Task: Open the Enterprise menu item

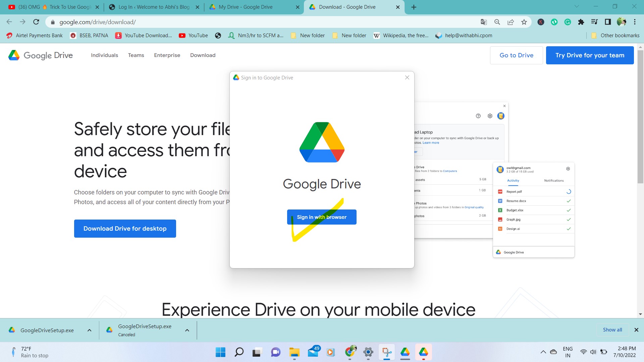Action: coord(167,55)
